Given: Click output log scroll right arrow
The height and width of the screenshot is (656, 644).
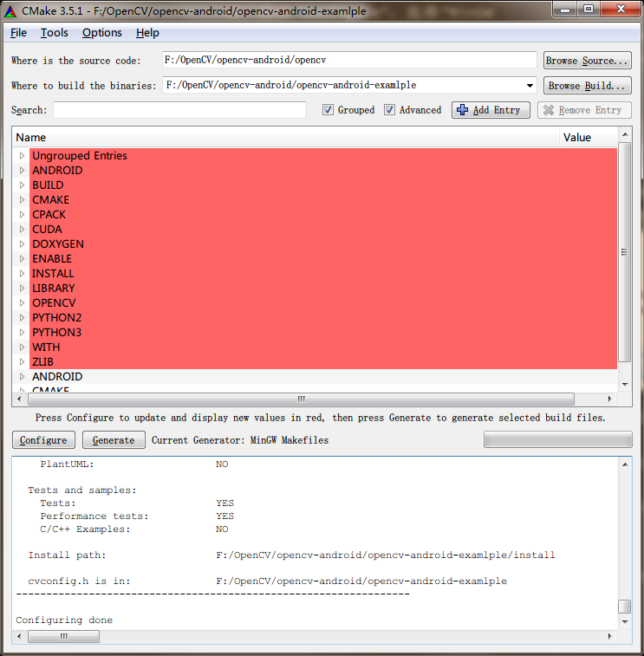Looking at the screenshot, I should [x=609, y=636].
